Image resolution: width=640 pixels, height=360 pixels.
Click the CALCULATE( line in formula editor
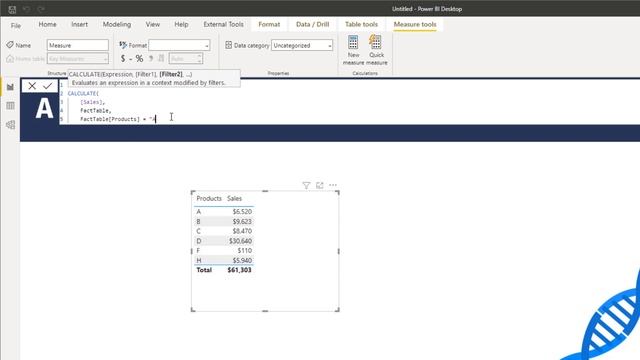(83, 93)
